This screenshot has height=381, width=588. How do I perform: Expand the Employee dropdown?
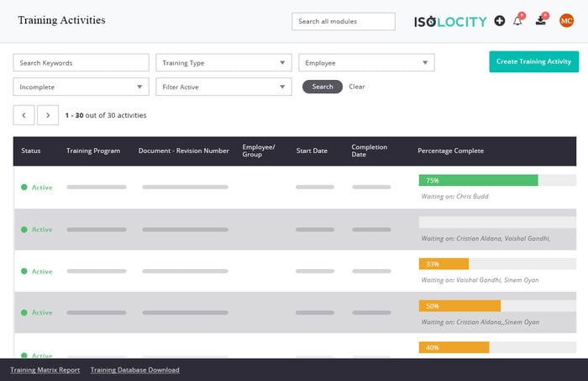point(366,63)
